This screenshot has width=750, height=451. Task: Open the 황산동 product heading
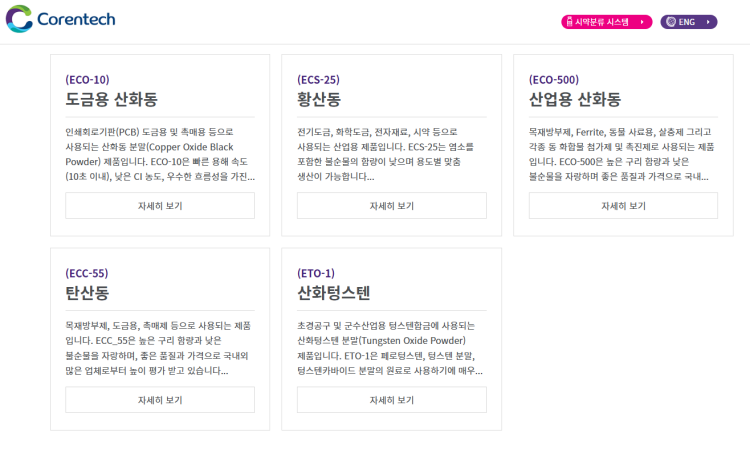click(319, 100)
